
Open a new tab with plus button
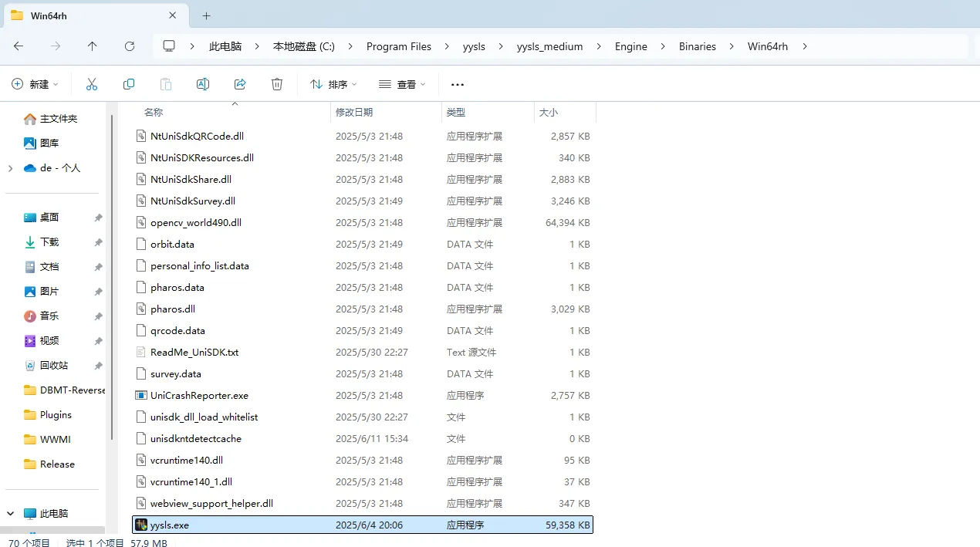point(206,15)
